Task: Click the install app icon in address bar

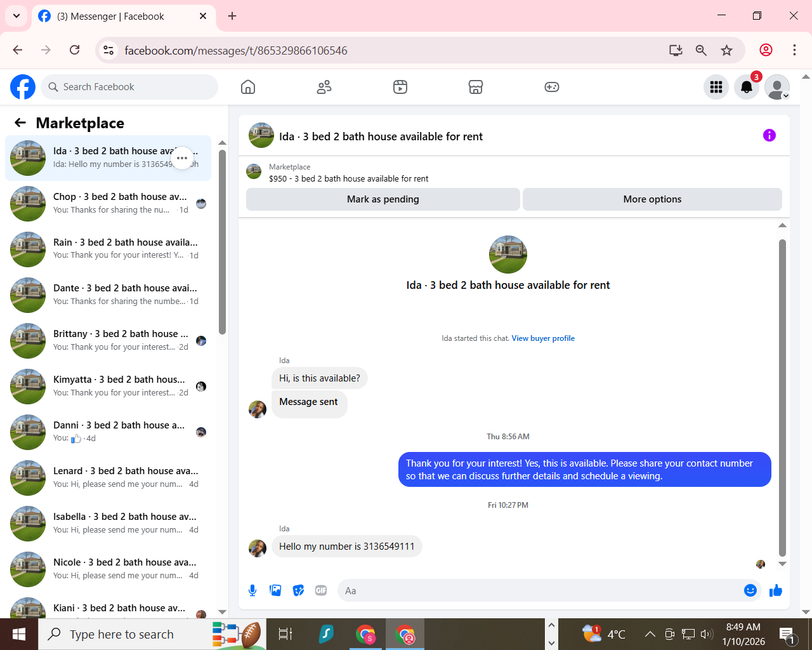Action: [x=676, y=50]
